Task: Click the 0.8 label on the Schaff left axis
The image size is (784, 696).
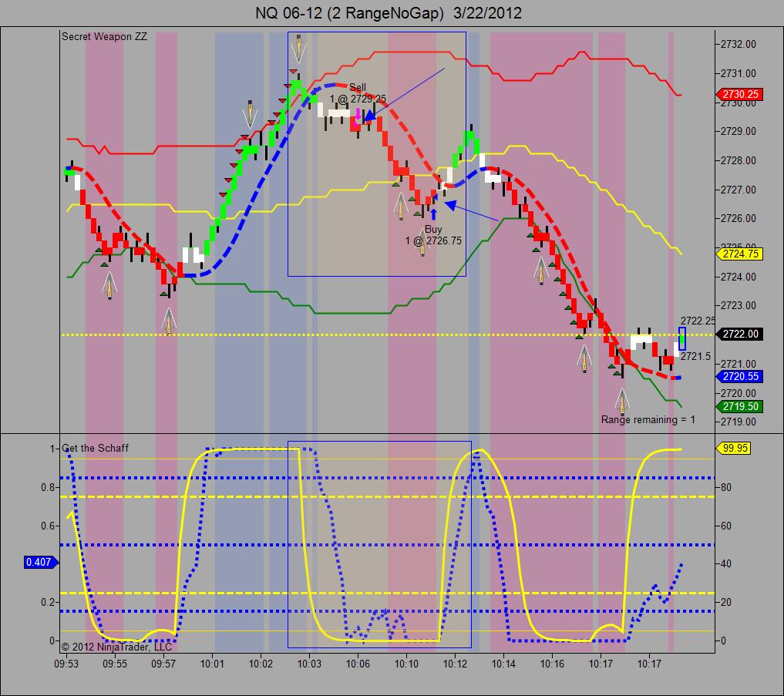Action: tap(48, 487)
